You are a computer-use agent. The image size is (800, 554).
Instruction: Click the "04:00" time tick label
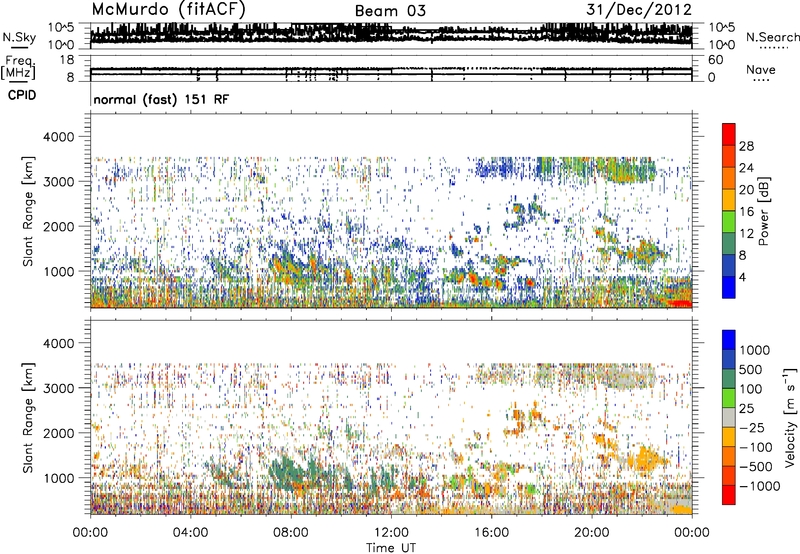pyautogui.click(x=190, y=533)
